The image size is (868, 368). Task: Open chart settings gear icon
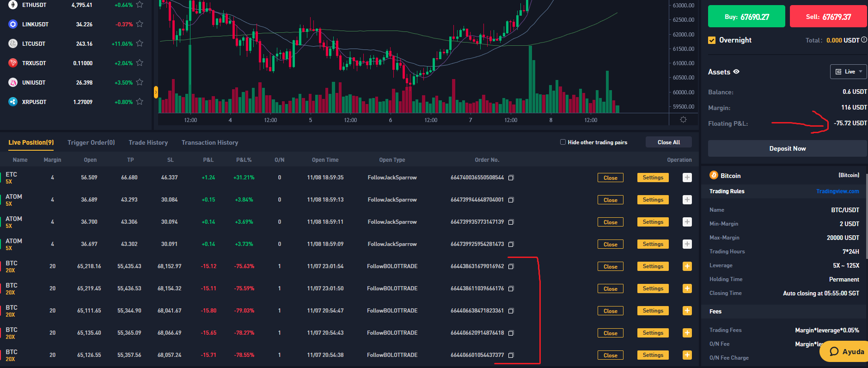[683, 120]
